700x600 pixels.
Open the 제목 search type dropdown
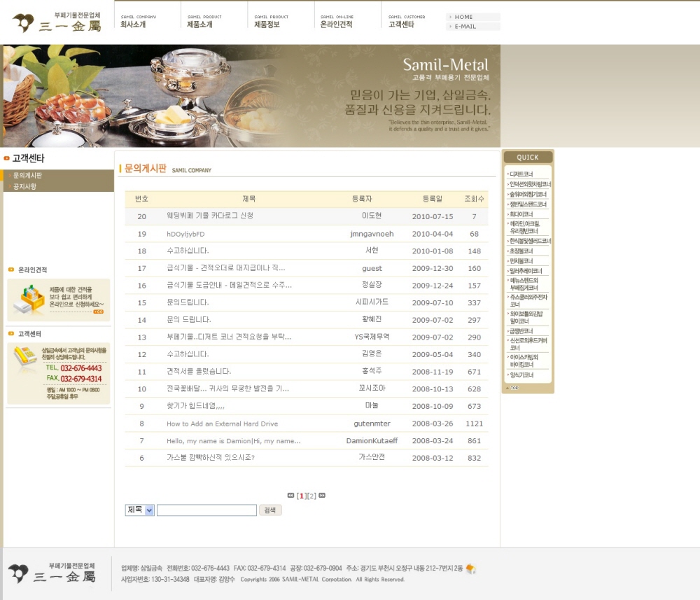point(140,510)
